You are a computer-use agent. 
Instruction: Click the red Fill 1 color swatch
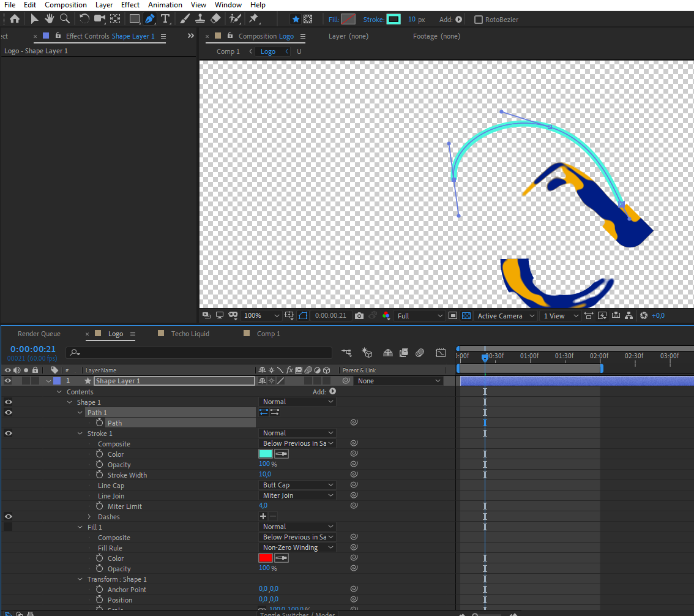[265, 558]
